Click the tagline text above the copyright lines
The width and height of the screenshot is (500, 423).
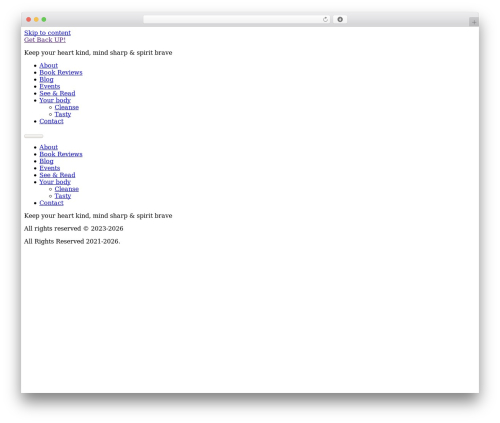(98, 216)
